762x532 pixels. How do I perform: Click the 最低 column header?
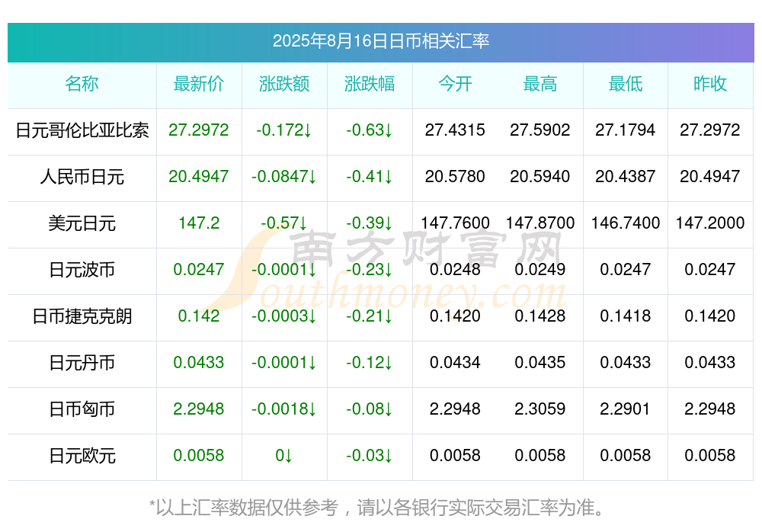tap(626, 84)
